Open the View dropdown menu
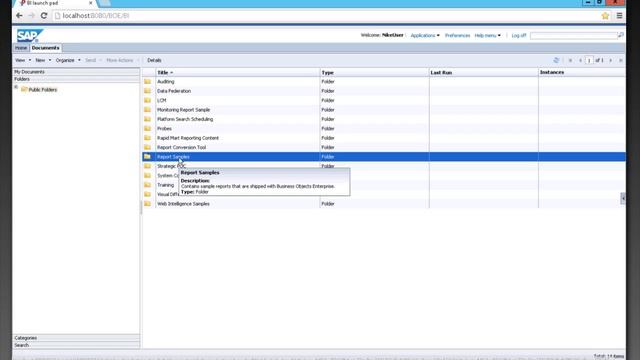Screen dimensions: 640x360 pyautogui.click(x=23, y=60)
